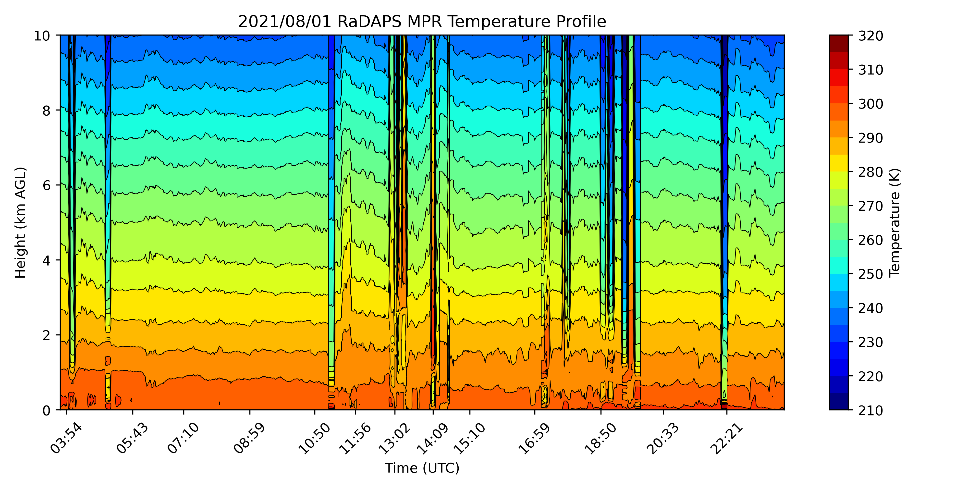Click the colorbar tick label 280

point(870,172)
